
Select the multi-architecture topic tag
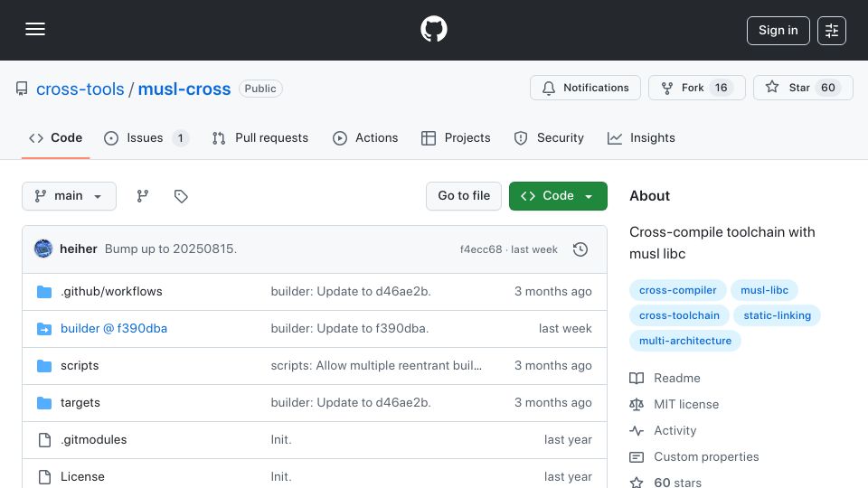coord(684,341)
